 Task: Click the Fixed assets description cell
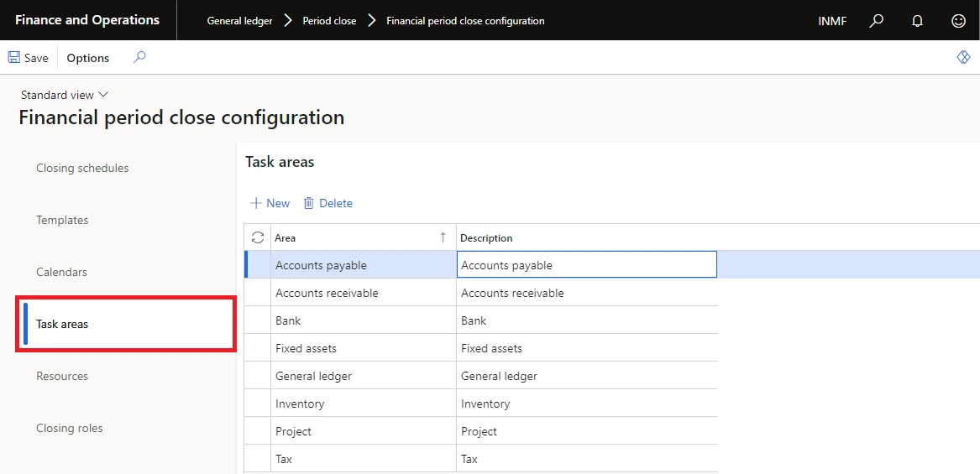click(587, 348)
